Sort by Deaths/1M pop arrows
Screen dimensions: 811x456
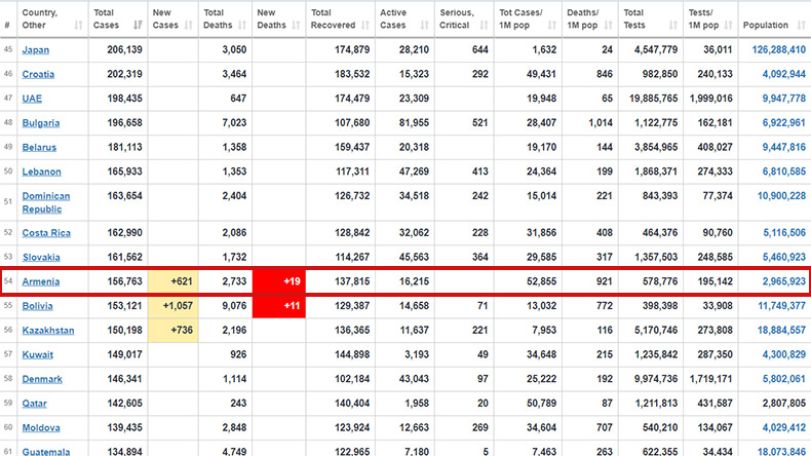point(608,25)
